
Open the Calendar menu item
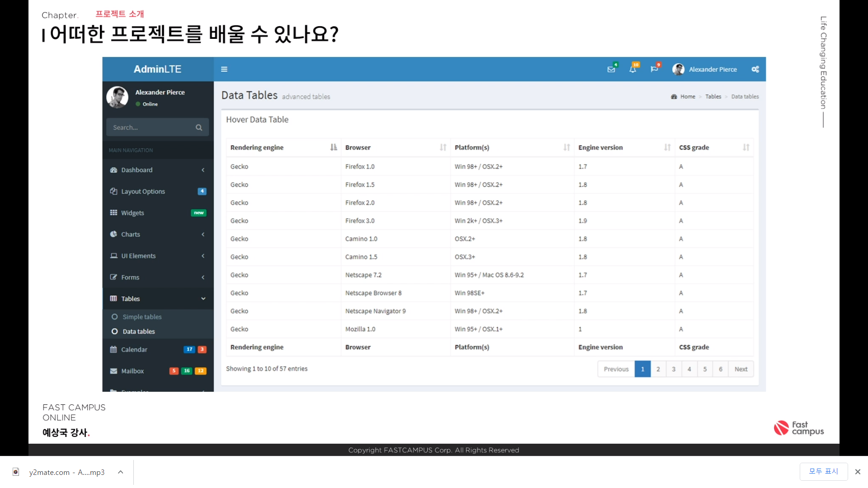[x=134, y=349]
